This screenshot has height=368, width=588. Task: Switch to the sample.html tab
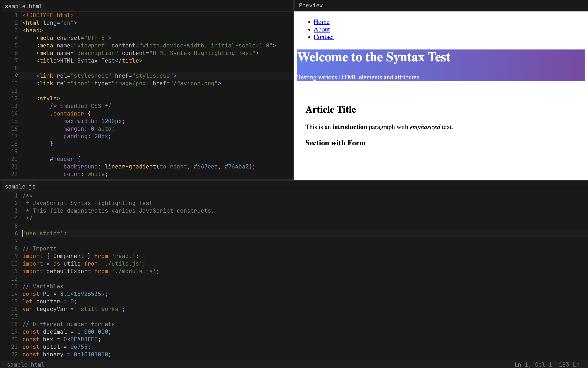click(23, 6)
